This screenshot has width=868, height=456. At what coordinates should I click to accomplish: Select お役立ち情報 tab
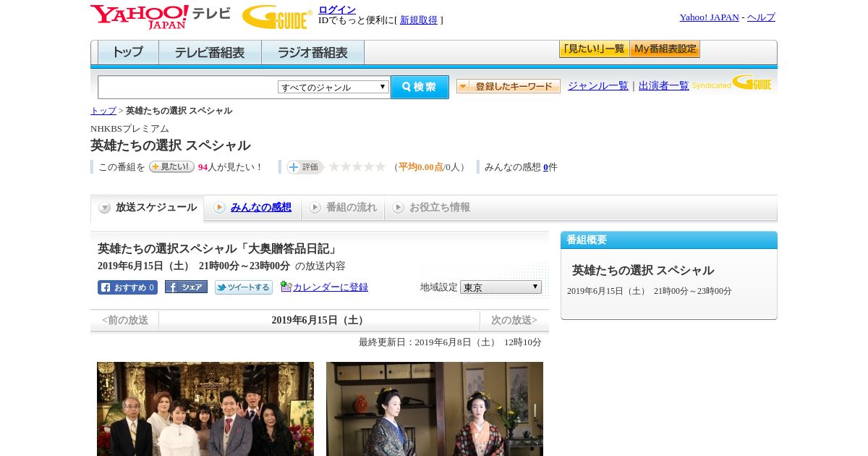431,208
